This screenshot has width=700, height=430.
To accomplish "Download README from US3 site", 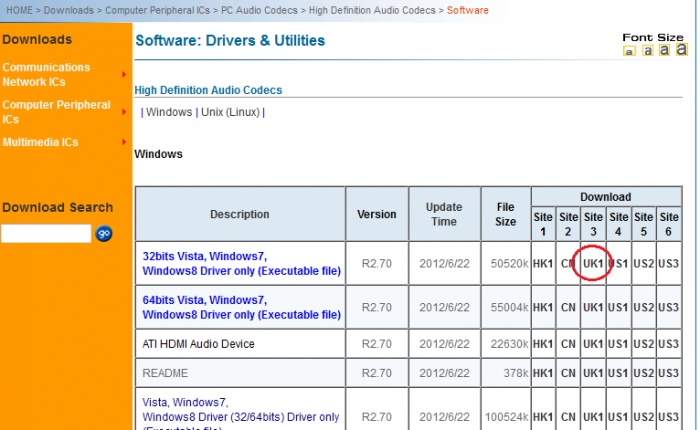I will point(669,373).
